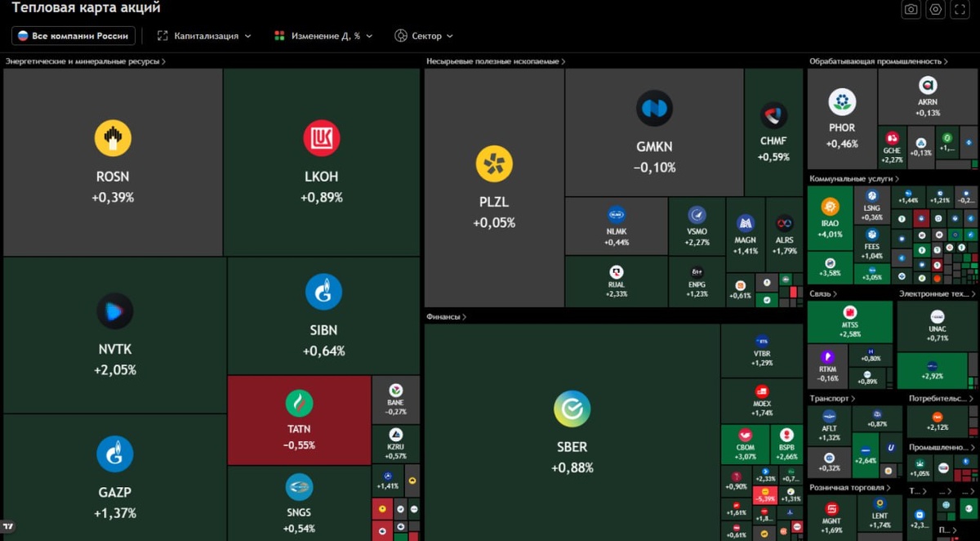Click the VSMO logo

click(697, 215)
